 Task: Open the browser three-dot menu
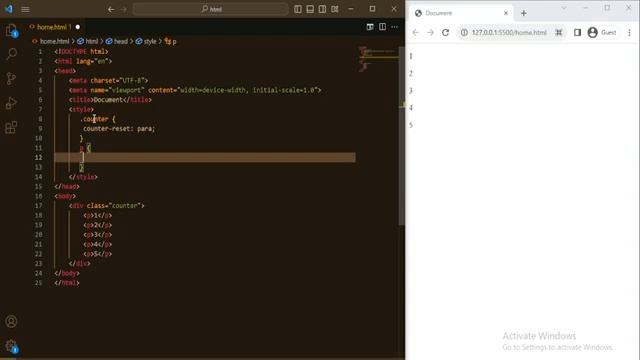[629, 33]
